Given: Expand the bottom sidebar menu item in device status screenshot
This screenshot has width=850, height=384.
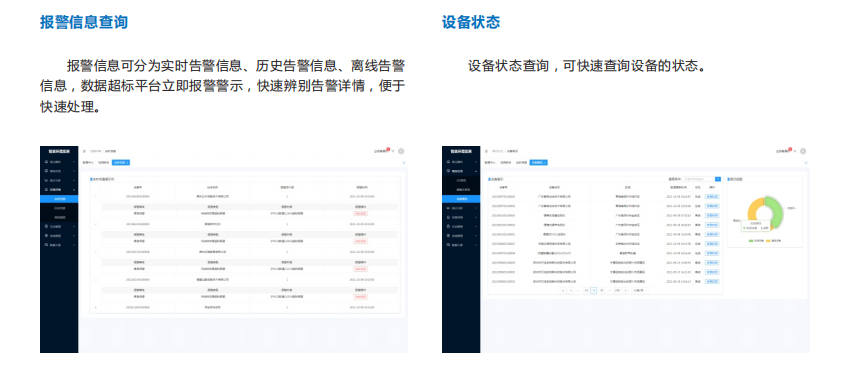Looking at the screenshot, I should 461,245.
